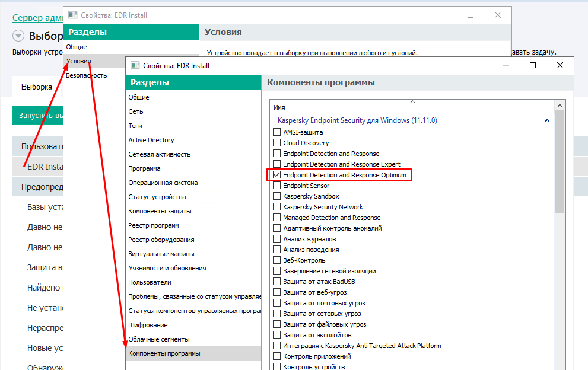Open Общие section in front window
Image resolution: width=588 pixels, height=370 pixels.
[x=193, y=97]
